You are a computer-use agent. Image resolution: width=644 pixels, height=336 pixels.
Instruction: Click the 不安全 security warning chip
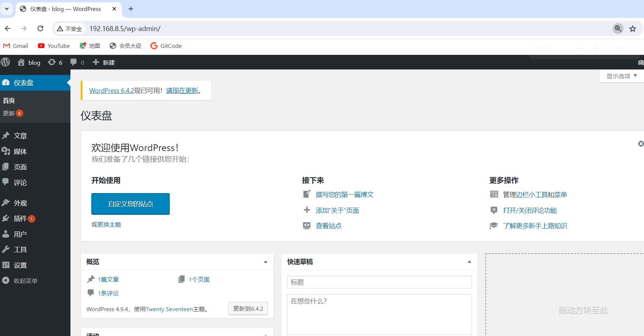tap(69, 29)
